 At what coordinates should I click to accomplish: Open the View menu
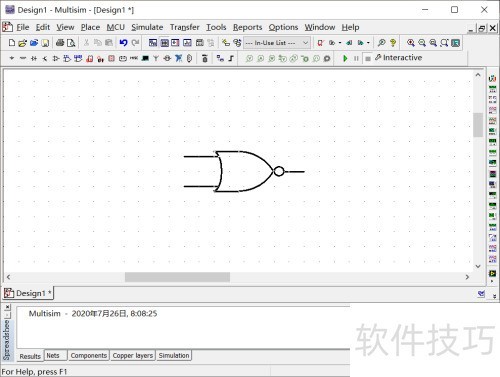(65, 27)
